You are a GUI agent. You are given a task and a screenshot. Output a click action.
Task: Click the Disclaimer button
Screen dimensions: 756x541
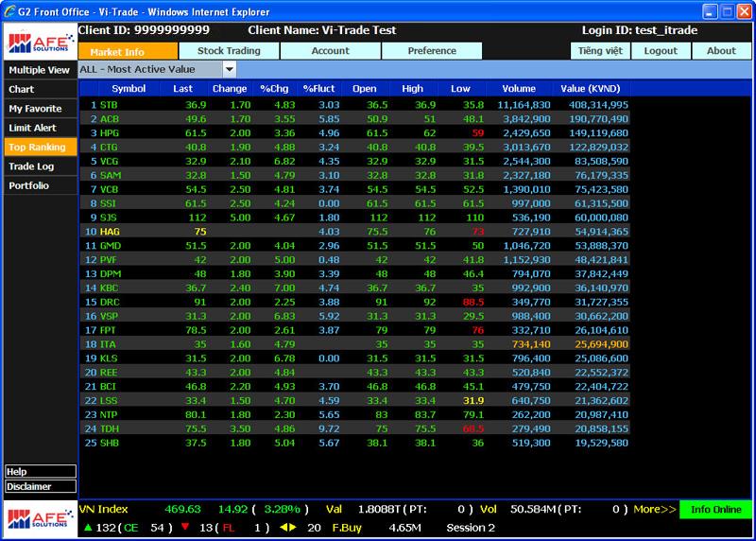pyautogui.click(x=41, y=486)
